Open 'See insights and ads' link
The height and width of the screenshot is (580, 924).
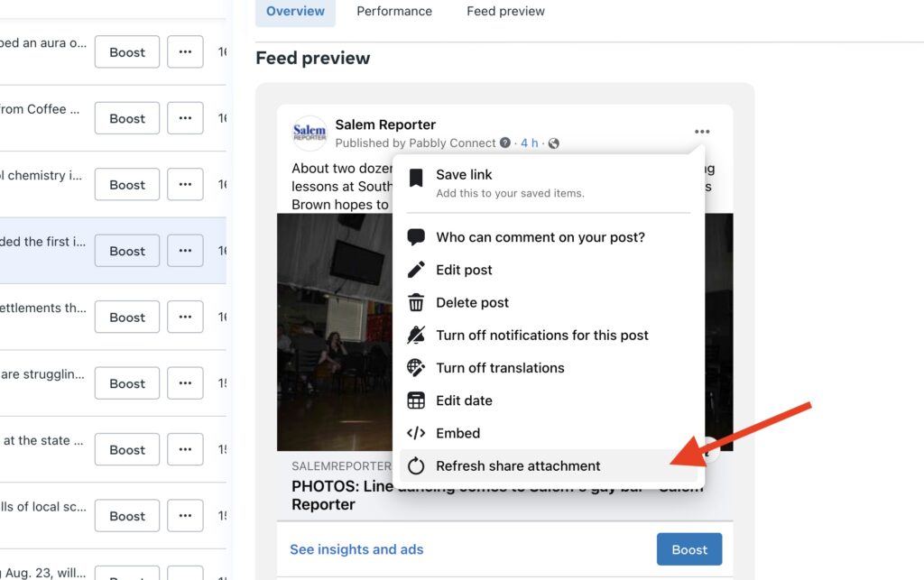point(356,549)
